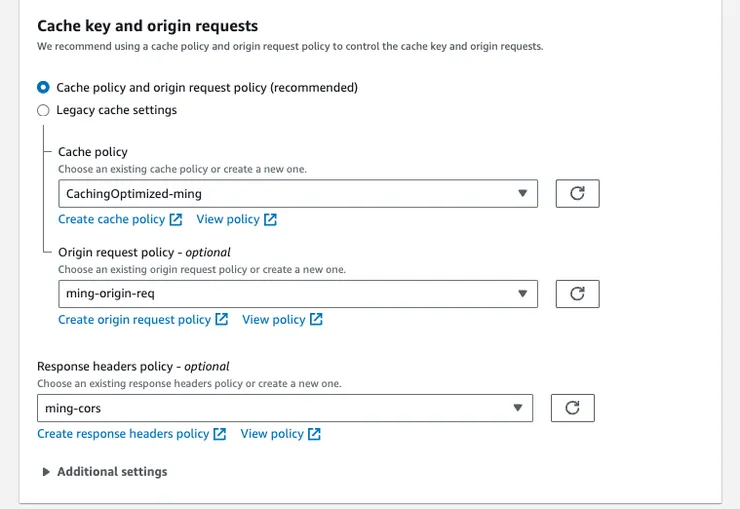The image size is (740, 509).
Task: Refresh the response headers policy list
Action: [572, 407]
